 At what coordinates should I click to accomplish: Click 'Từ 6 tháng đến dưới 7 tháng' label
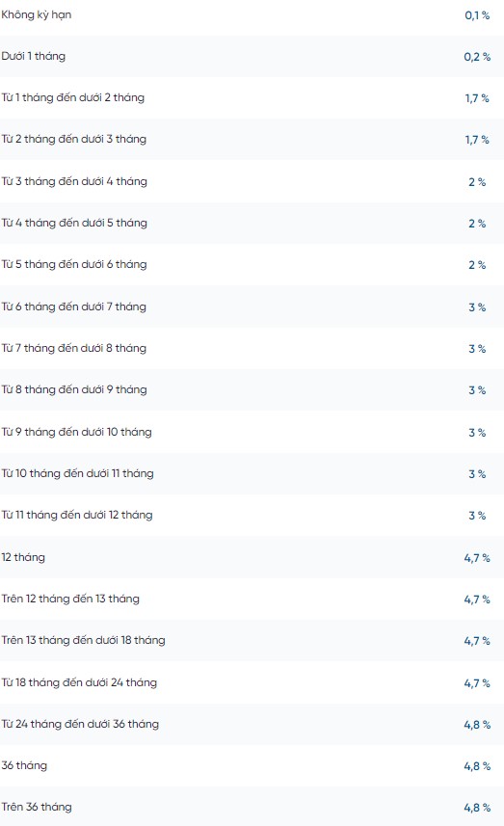point(74,306)
